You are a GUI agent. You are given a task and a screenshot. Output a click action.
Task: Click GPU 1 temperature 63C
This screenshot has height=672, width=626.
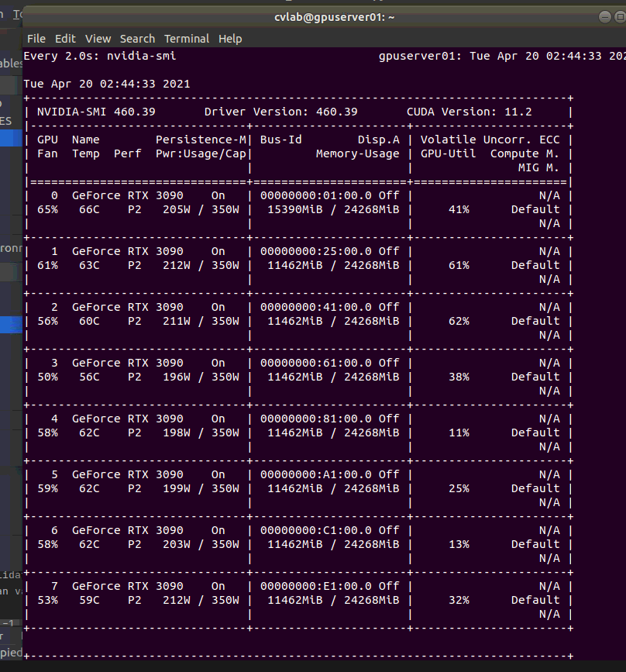pyautogui.click(x=89, y=265)
